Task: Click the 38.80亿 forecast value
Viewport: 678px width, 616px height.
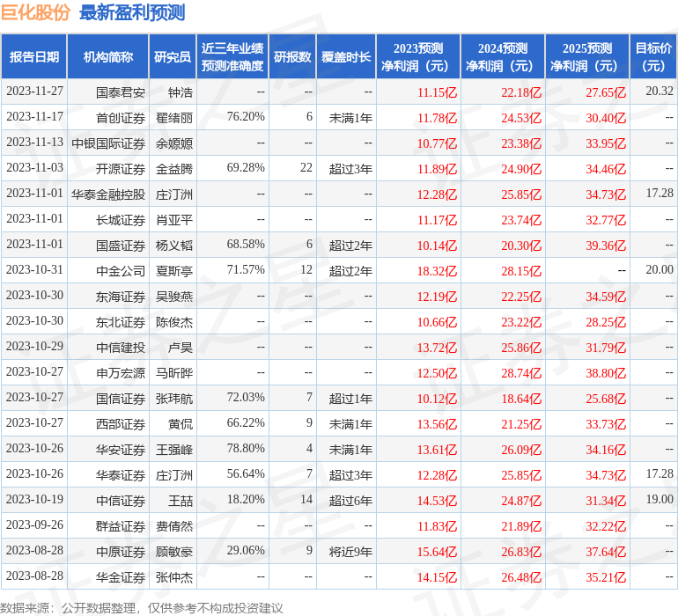Action: (x=606, y=373)
